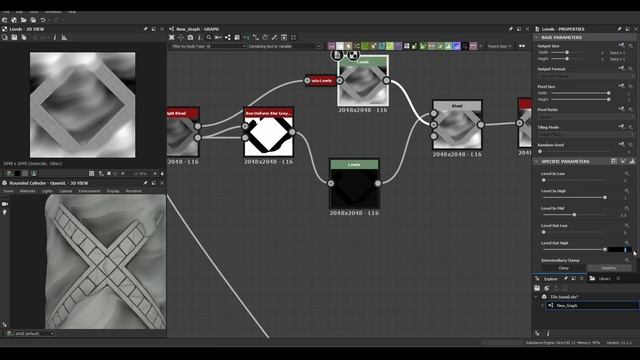Click the Level In Mid slider handle
This screenshot has height=360, width=640.
574,215
